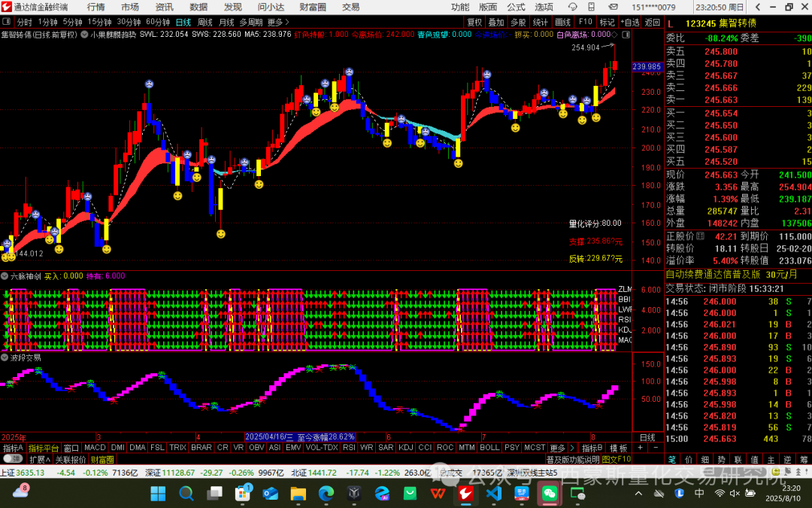Click the plus zoom button beside 模板

point(641,447)
